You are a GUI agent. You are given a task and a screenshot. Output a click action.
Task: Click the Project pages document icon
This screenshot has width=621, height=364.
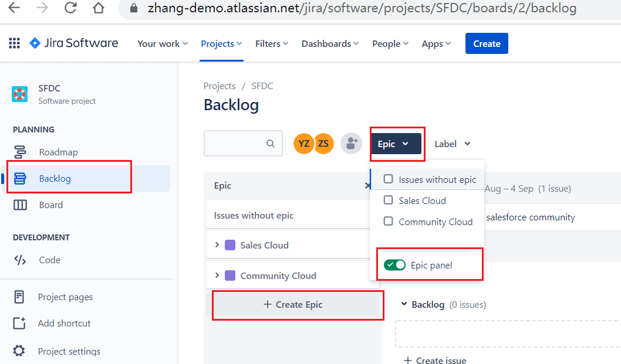click(x=19, y=297)
